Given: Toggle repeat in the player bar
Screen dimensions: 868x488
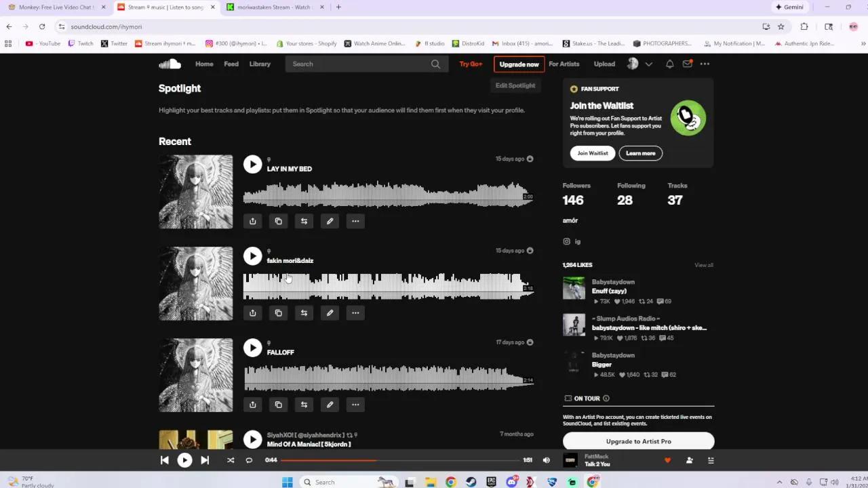Looking at the screenshot, I should click(x=249, y=460).
